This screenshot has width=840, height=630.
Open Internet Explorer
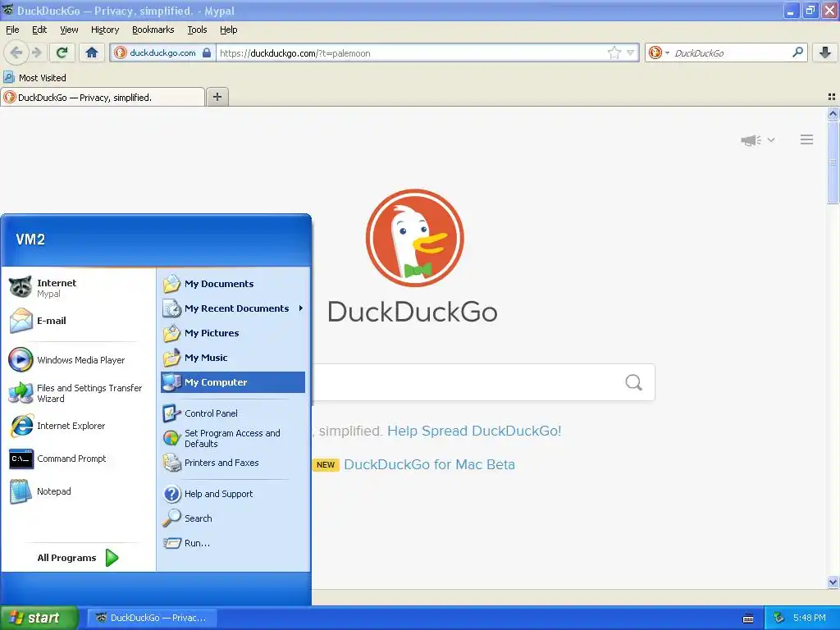(78, 426)
